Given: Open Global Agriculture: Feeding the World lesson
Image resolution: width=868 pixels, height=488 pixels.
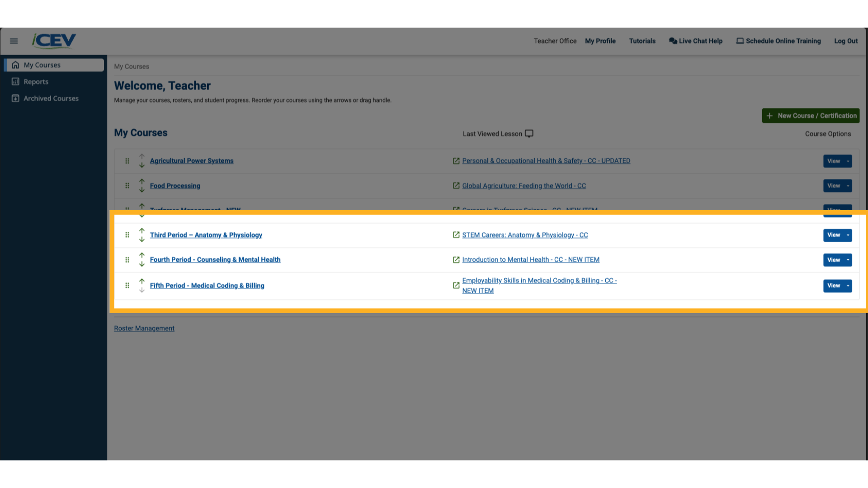Looking at the screenshot, I should click(524, 185).
